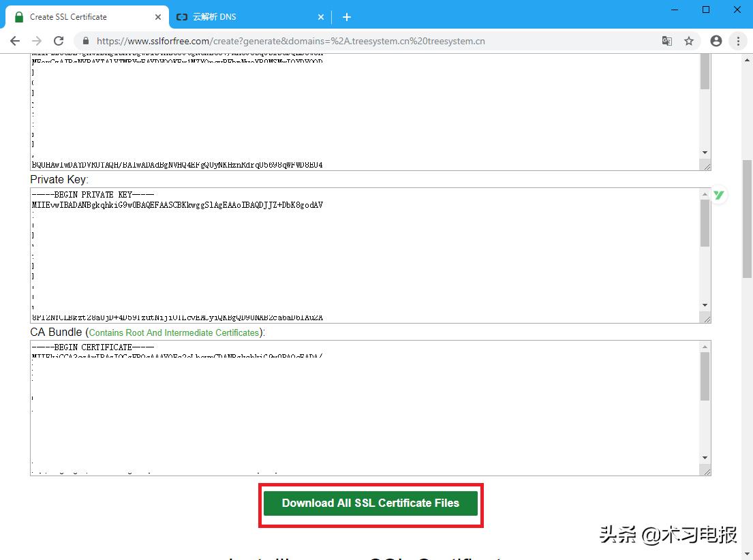
Task: Open a new browser tab
Action: pyautogui.click(x=347, y=17)
